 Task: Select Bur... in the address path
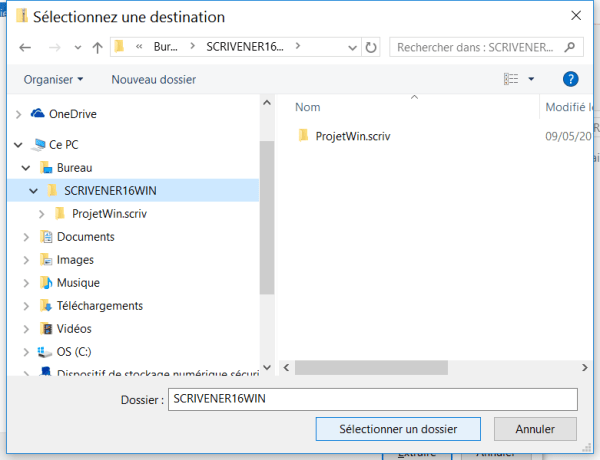click(x=165, y=47)
